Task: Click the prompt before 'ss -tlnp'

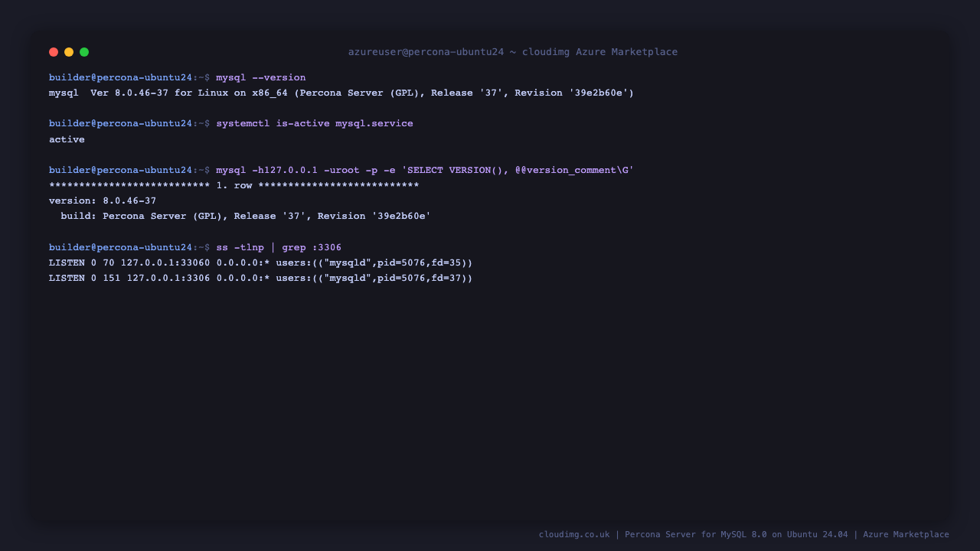Action: [x=129, y=247]
